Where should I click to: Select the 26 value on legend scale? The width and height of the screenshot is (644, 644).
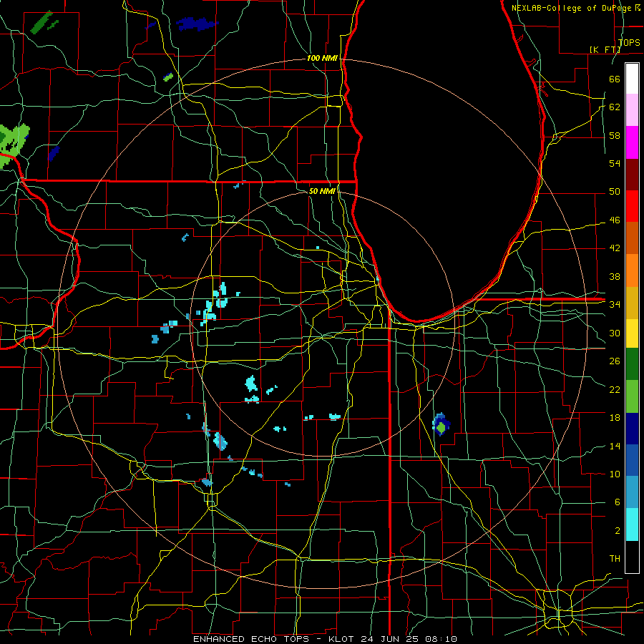pos(615,361)
